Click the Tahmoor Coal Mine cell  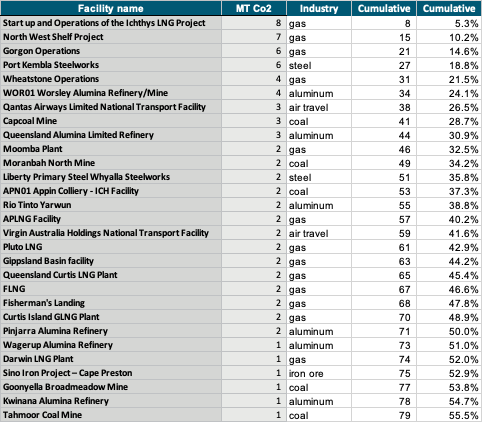(x=111, y=415)
